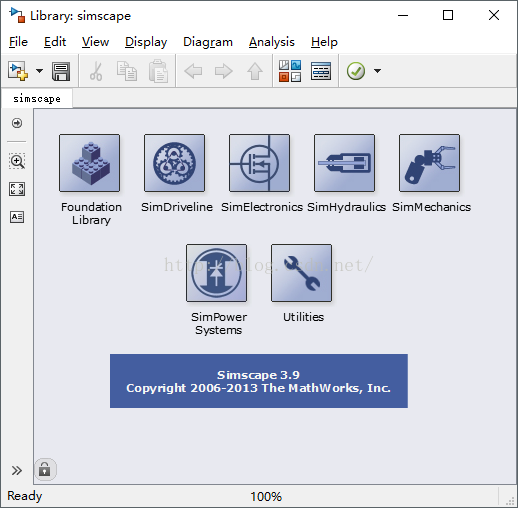This screenshot has height=508, width=518.
Task: Open the Analysis menu
Action: coord(272,42)
